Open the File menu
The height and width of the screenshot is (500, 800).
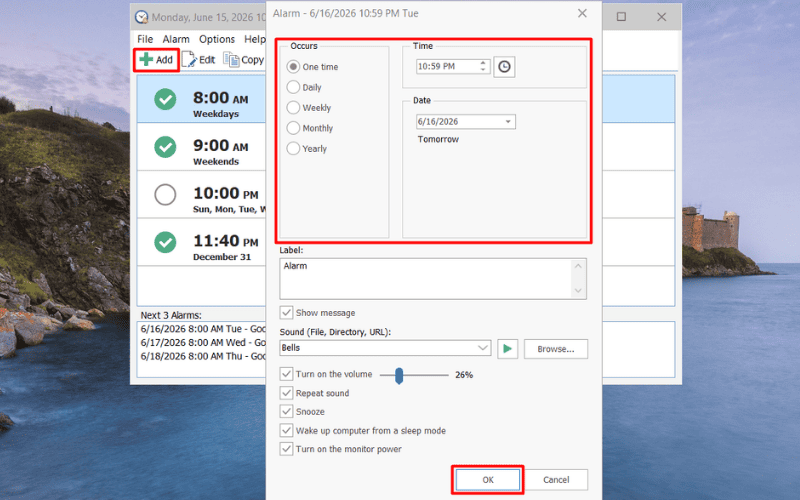coord(145,39)
